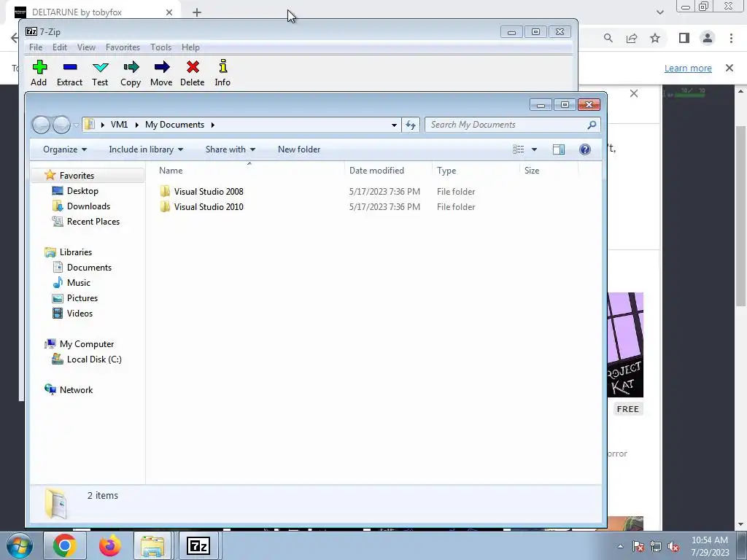
Task: Click the 7-Zip taskbar icon
Action: click(198, 545)
